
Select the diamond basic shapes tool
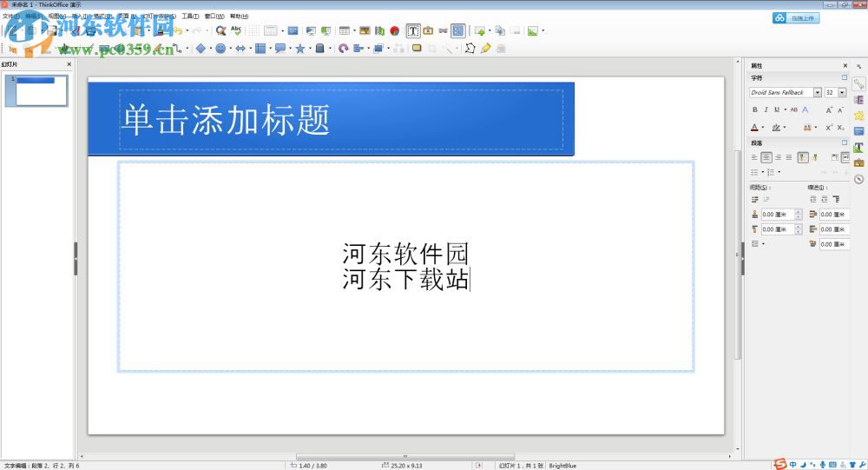pyautogui.click(x=201, y=49)
